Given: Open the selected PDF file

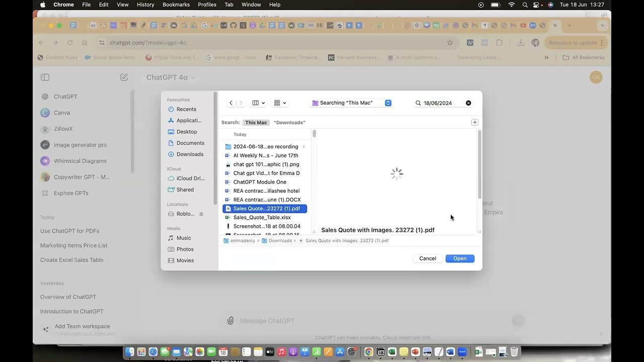Looking at the screenshot, I should click(x=460, y=258).
